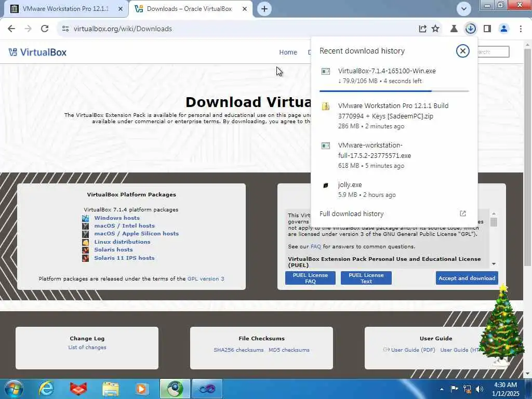
Task: Click the volume speaker tray icon
Action: click(480, 389)
